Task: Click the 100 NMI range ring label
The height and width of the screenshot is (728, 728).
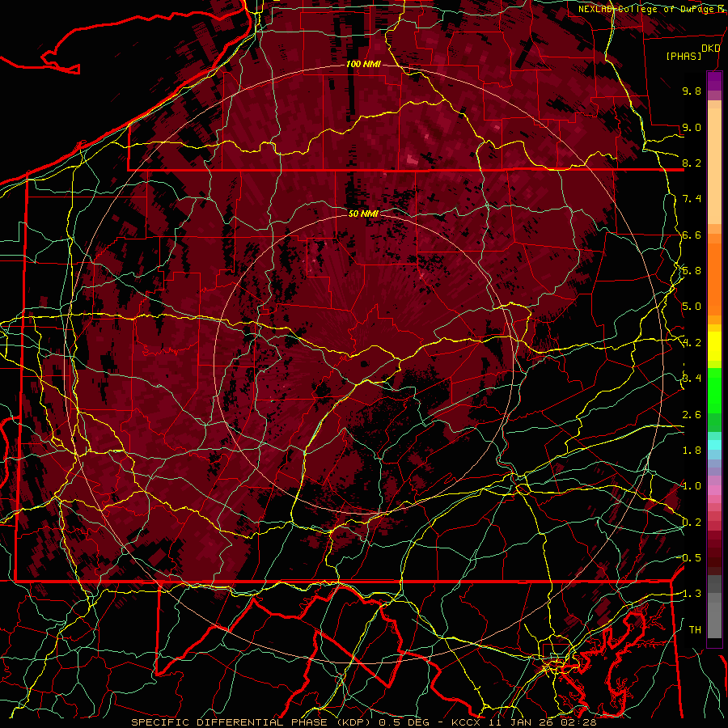Action: pyautogui.click(x=363, y=64)
